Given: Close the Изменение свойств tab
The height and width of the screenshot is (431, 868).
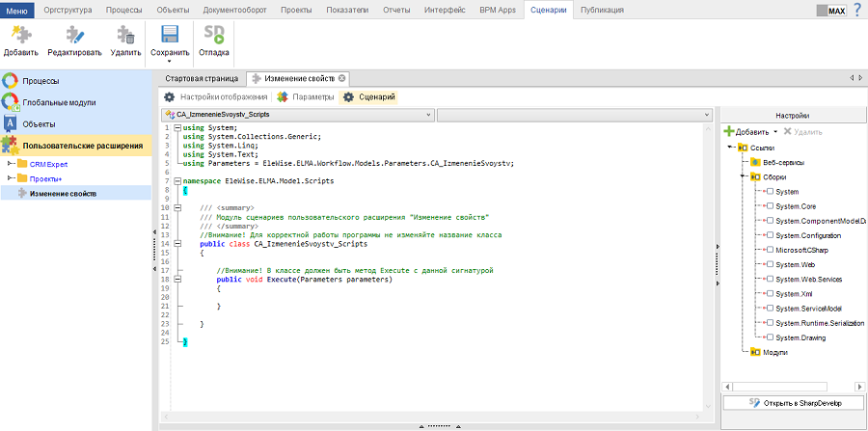Looking at the screenshot, I should pos(341,77).
